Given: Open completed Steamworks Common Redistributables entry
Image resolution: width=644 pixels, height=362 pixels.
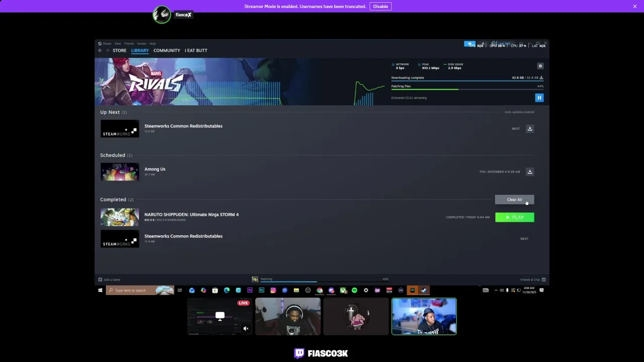Looking at the screenshot, I should 183,236.
